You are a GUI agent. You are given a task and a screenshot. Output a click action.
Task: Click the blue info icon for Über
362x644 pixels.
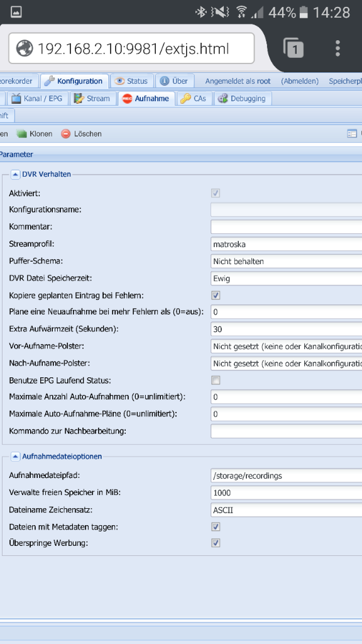[165, 81]
